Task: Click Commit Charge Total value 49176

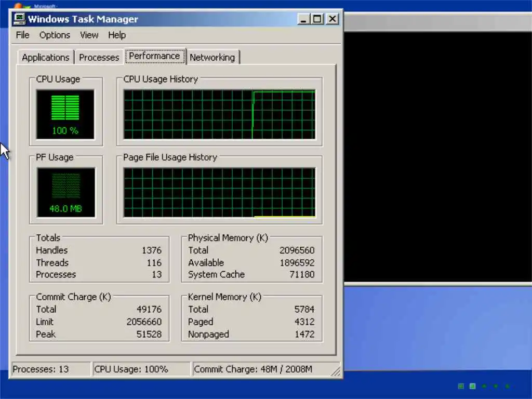Action: pyautogui.click(x=149, y=310)
